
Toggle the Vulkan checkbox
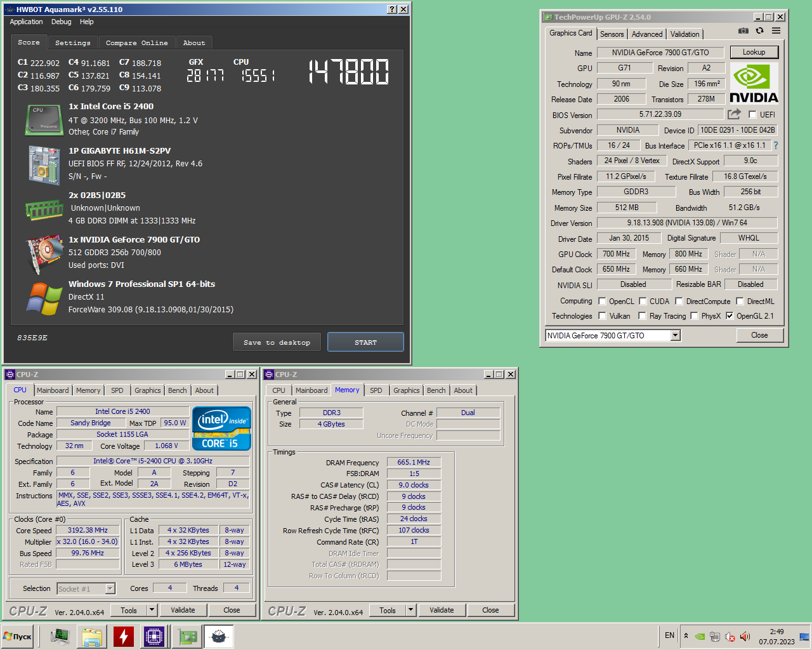coord(603,316)
